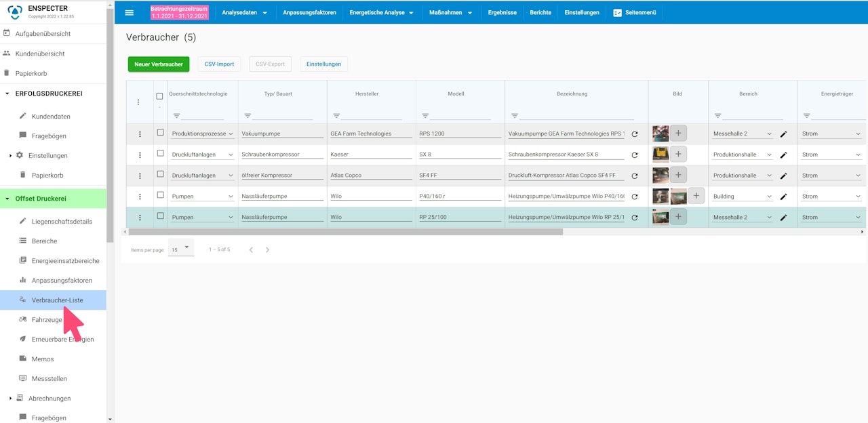The width and height of the screenshot is (868, 423).
Task: Check the select-all checkbox in table header
Action: click(160, 96)
